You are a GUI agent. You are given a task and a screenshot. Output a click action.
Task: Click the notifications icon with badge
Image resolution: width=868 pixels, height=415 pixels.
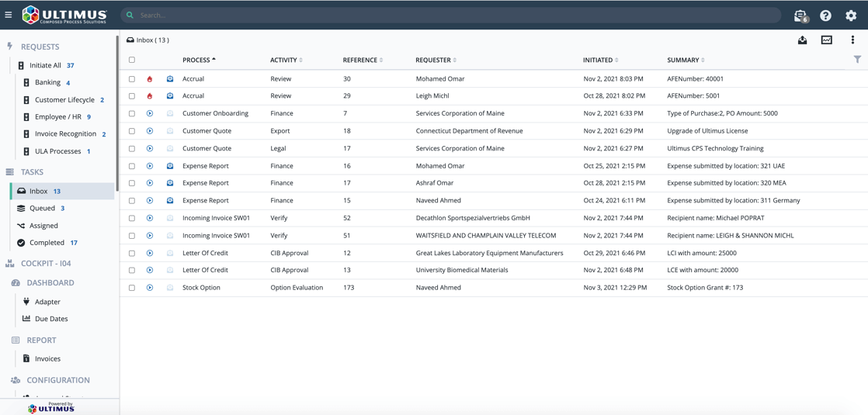coord(800,16)
